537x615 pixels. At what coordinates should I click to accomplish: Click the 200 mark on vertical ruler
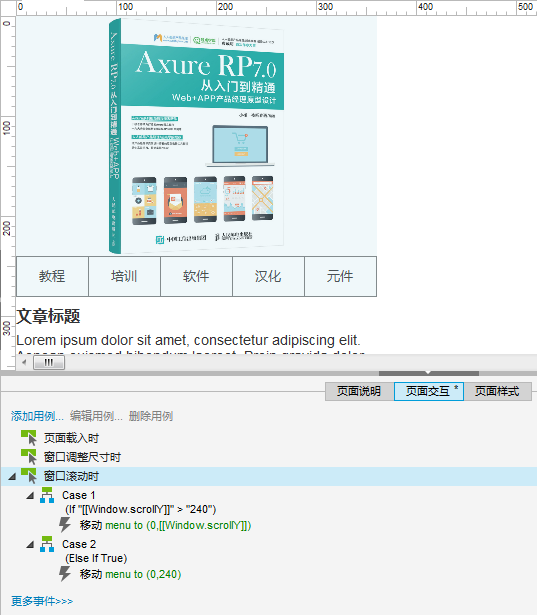tap(7, 227)
